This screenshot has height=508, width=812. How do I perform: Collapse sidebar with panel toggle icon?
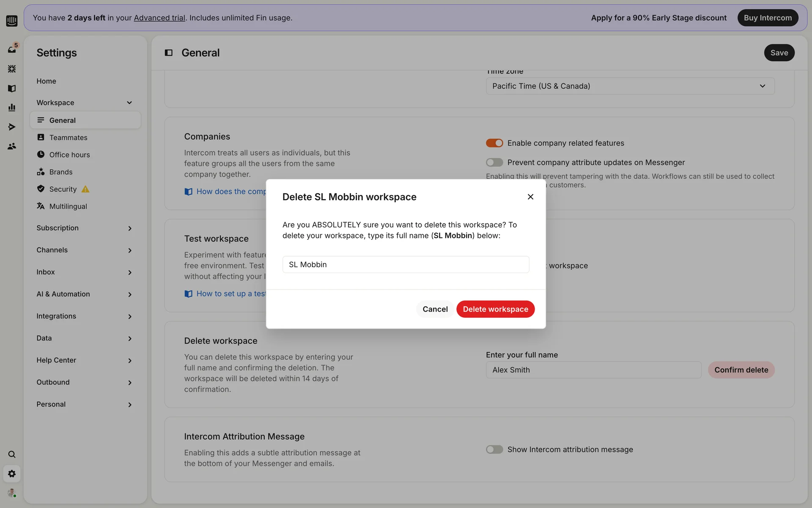(168, 53)
